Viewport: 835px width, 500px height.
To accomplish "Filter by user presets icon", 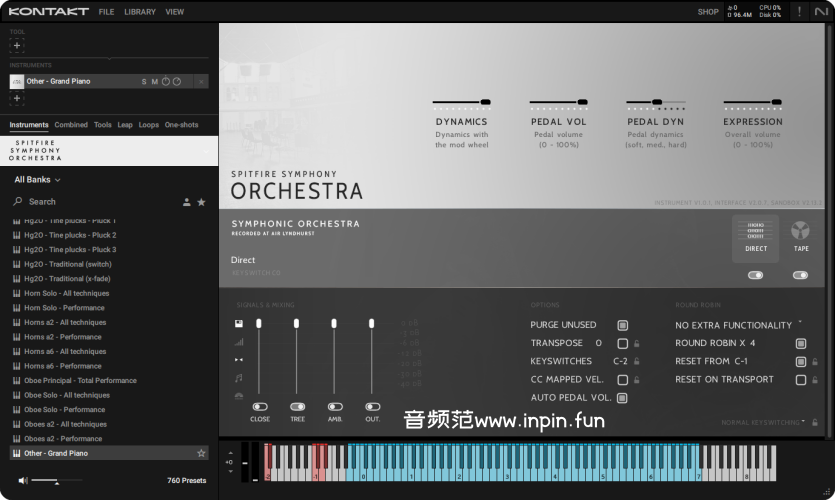I will pyautogui.click(x=186, y=202).
